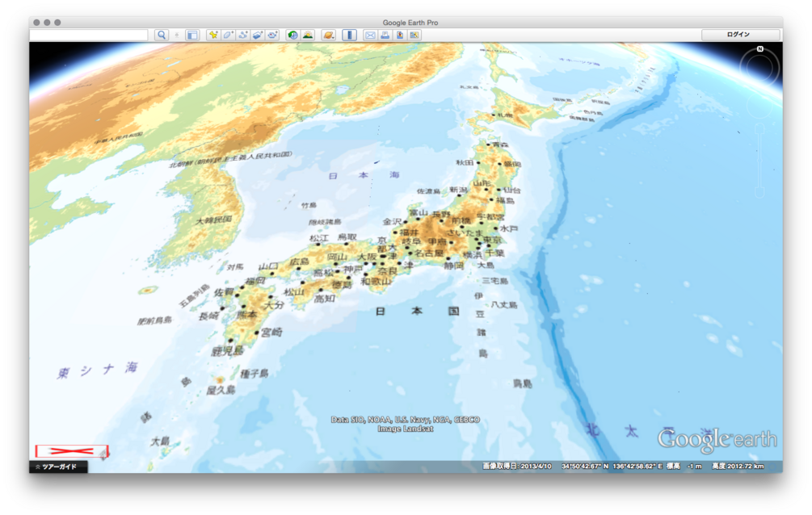
Task: Click the 長崎 city label
Action: coord(209,316)
